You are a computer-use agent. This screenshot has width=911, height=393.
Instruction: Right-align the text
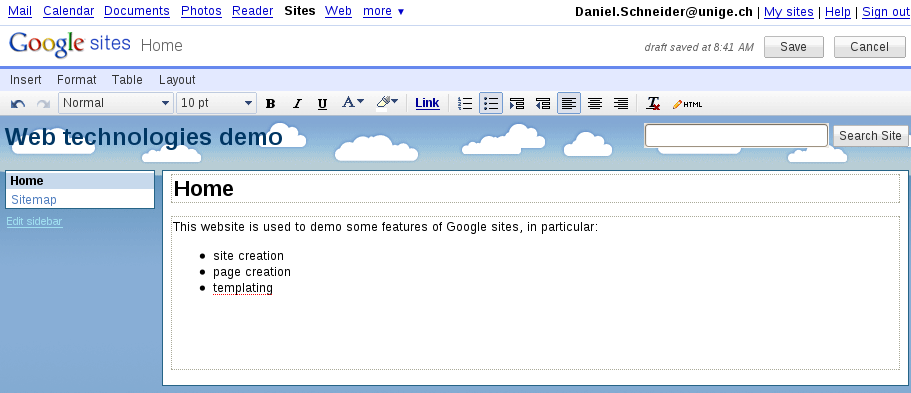point(621,103)
